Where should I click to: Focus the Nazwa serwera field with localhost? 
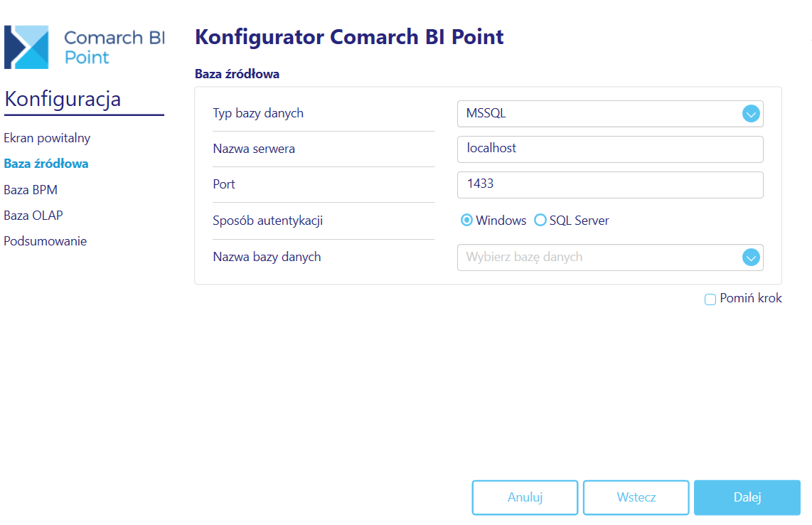(610, 149)
